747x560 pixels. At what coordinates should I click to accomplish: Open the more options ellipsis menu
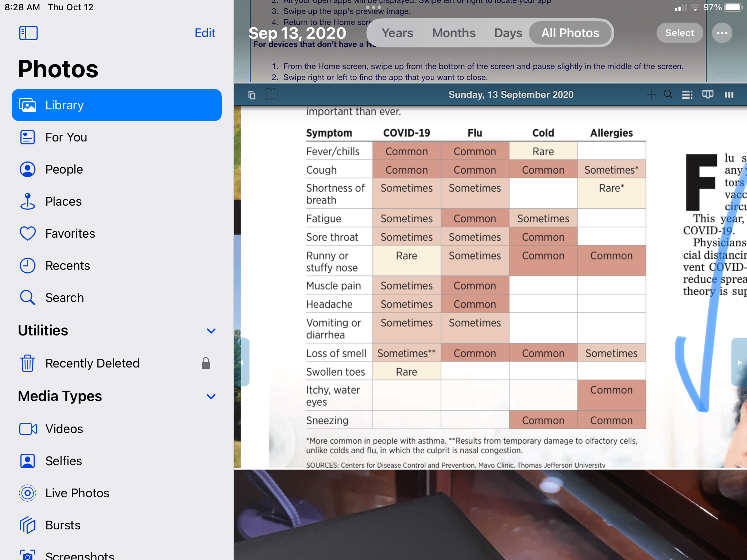[722, 33]
